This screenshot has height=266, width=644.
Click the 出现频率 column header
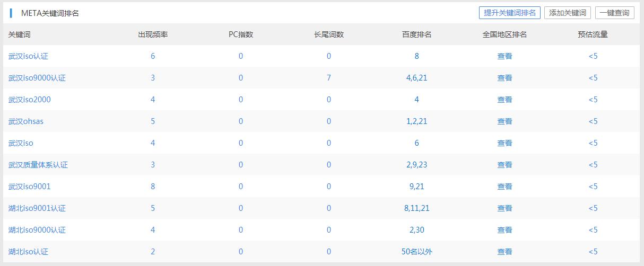(153, 34)
